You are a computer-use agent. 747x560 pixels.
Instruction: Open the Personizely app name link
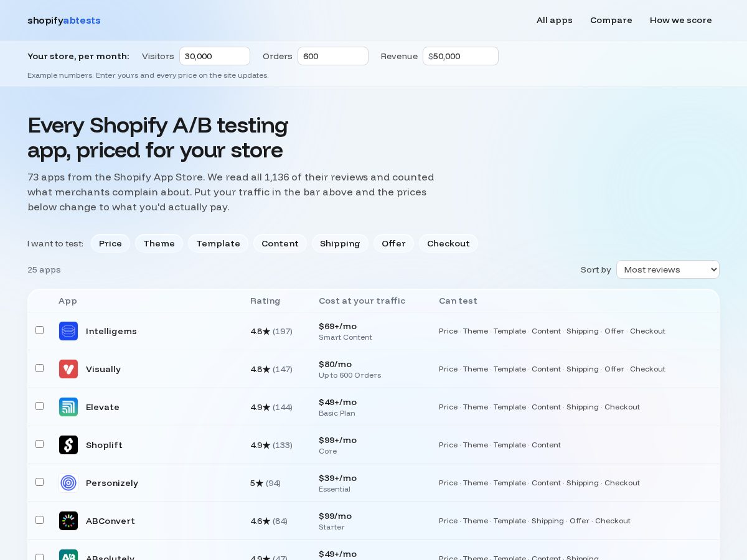click(x=112, y=483)
